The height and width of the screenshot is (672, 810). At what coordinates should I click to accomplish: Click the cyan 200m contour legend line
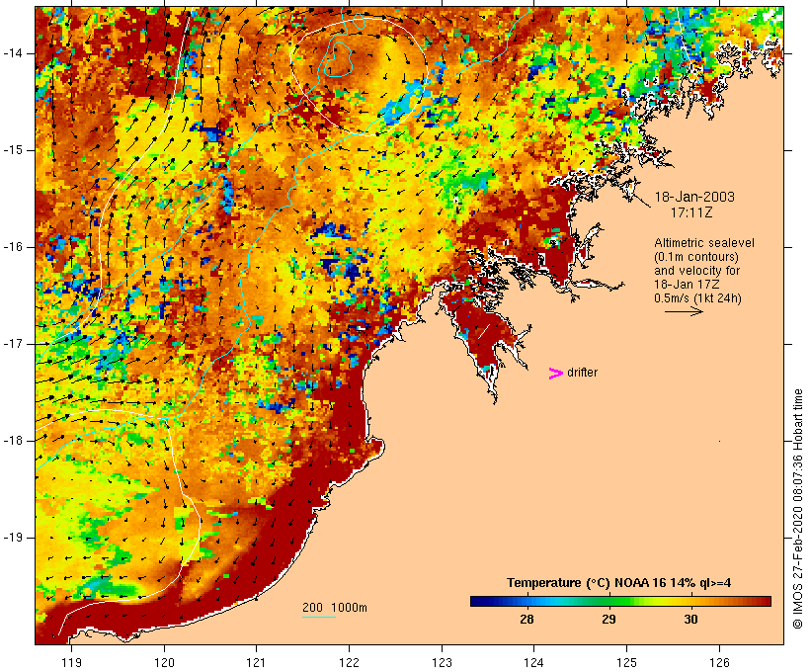point(319,617)
